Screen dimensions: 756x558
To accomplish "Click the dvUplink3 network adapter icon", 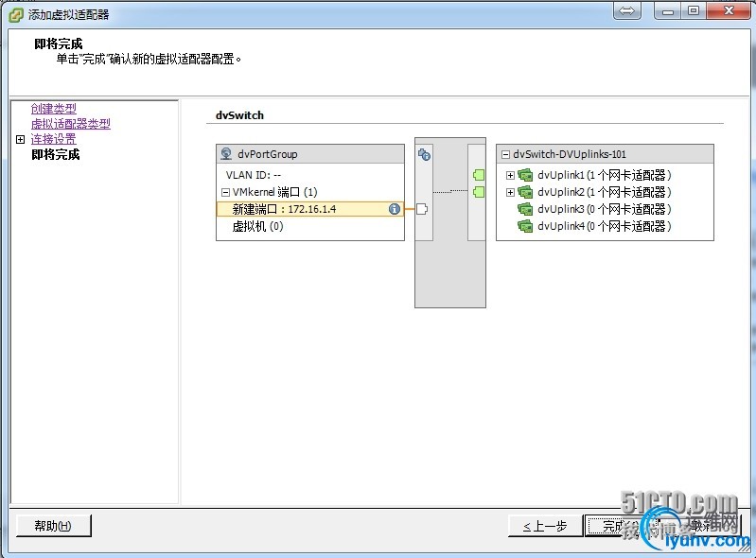I will click(525, 209).
